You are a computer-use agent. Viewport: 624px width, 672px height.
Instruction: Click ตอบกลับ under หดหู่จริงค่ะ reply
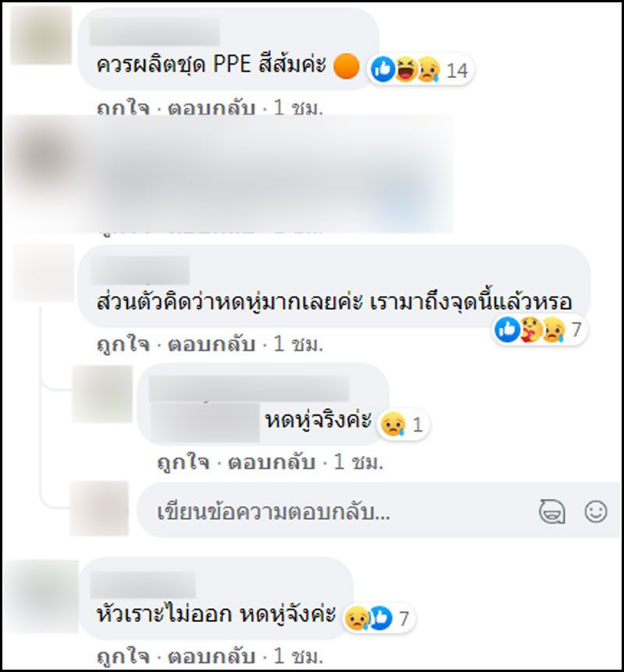pos(271,462)
